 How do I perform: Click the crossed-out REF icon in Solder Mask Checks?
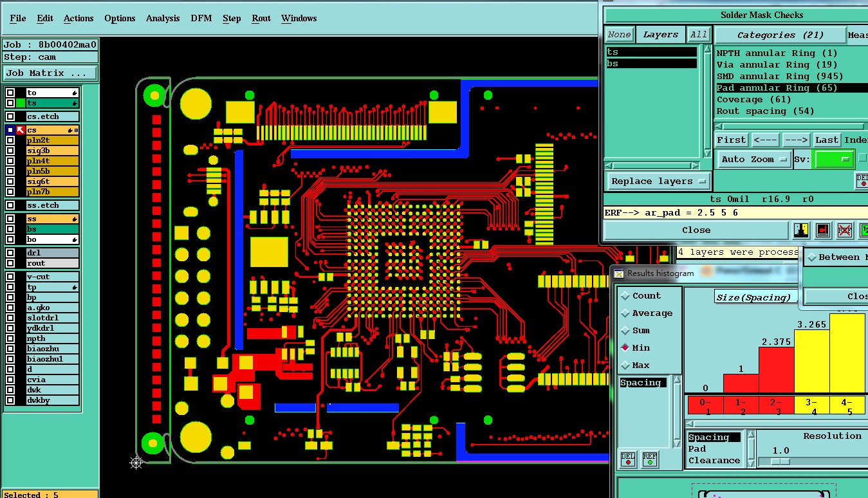pos(844,230)
